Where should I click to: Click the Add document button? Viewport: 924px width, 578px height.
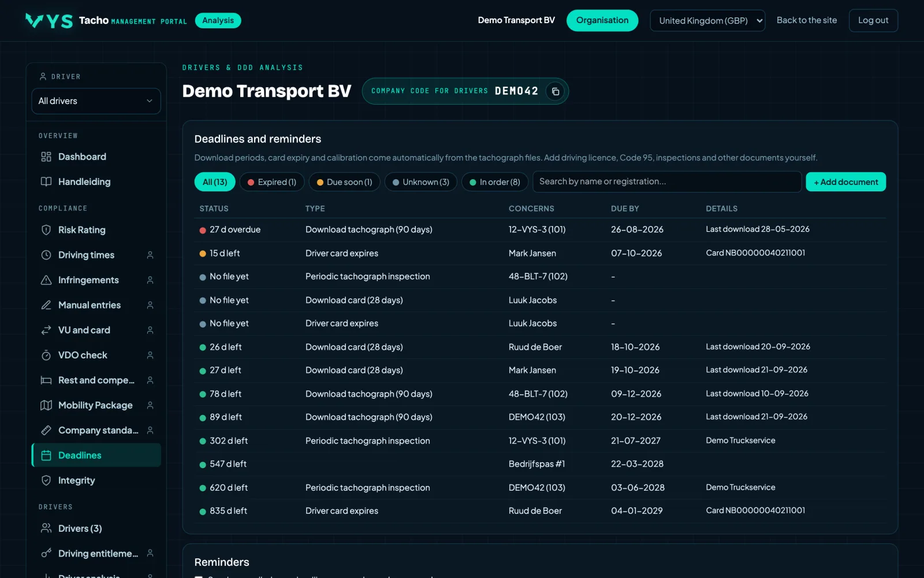click(x=846, y=182)
